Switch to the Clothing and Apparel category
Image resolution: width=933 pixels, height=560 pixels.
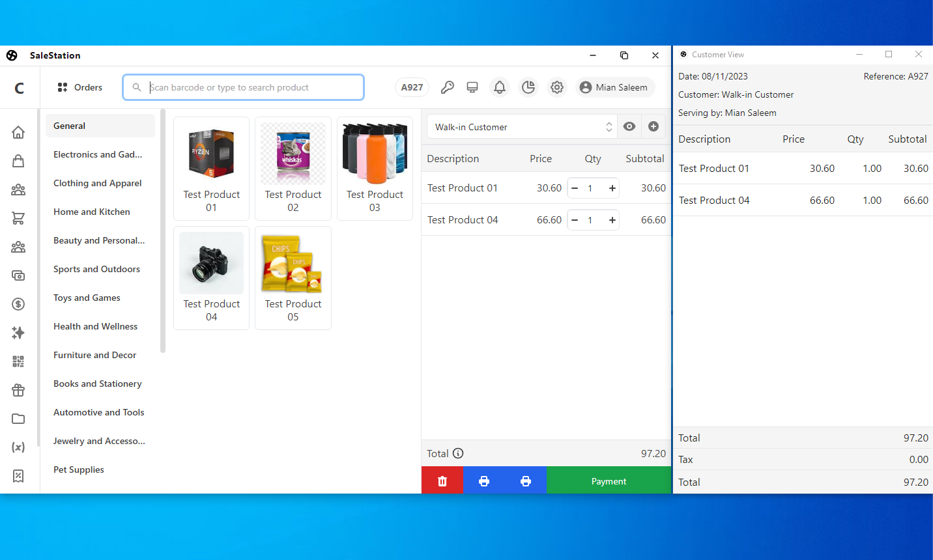click(97, 183)
